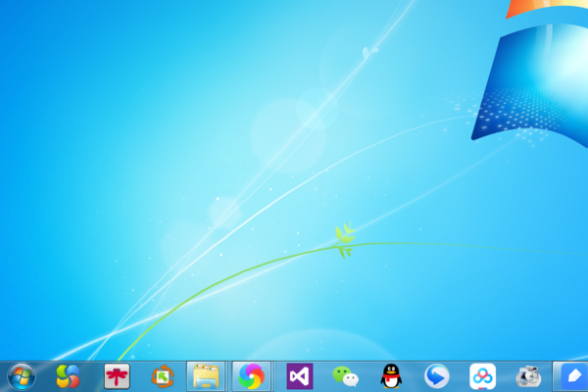Open the QQ penguin messenger
Viewport: 588px width, 392px height.
click(x=391, y=375)
